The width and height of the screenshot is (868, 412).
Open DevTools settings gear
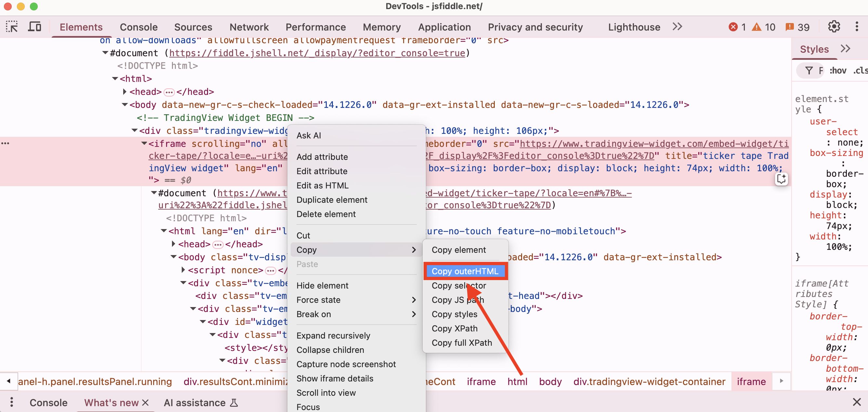(x=834, y=27)
